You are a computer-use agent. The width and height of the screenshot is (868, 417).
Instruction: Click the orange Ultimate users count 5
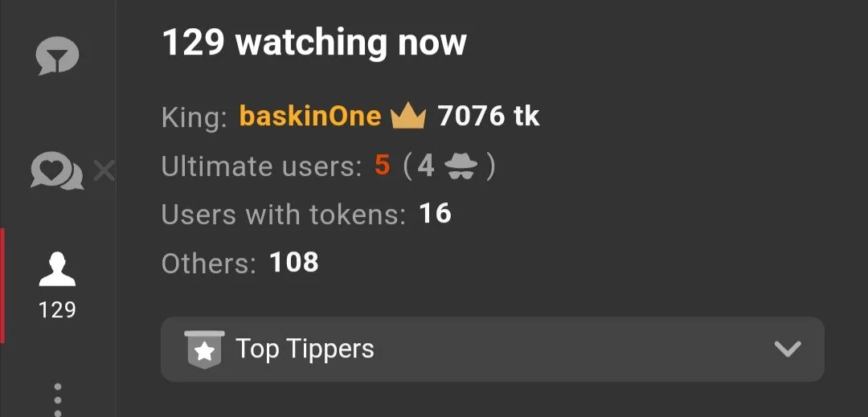[383, 166]
